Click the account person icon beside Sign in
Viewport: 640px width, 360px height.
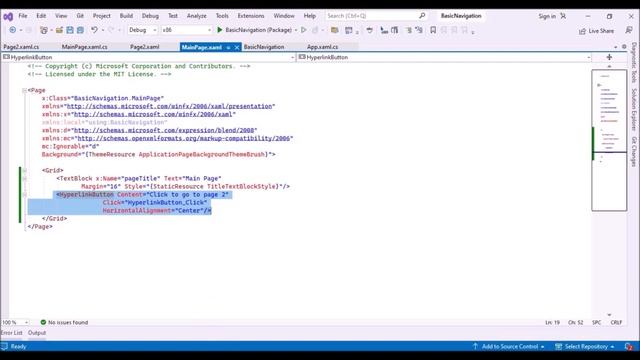(563, 16)
